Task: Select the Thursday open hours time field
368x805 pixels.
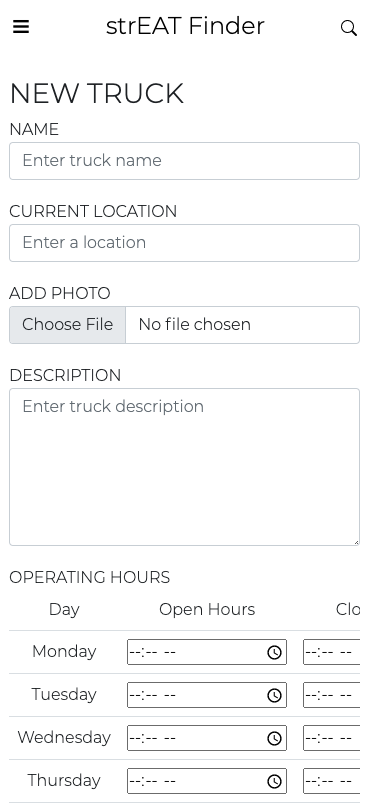Action: click(x=207, y=781)
